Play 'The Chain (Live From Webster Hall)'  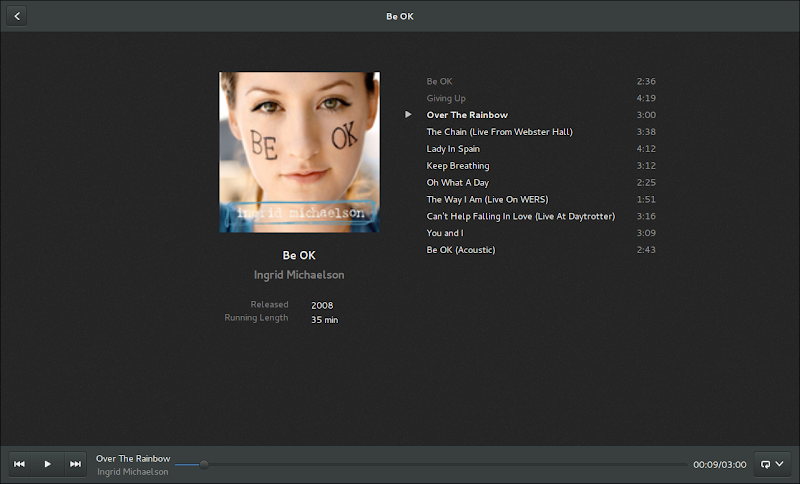coord(499,132)
